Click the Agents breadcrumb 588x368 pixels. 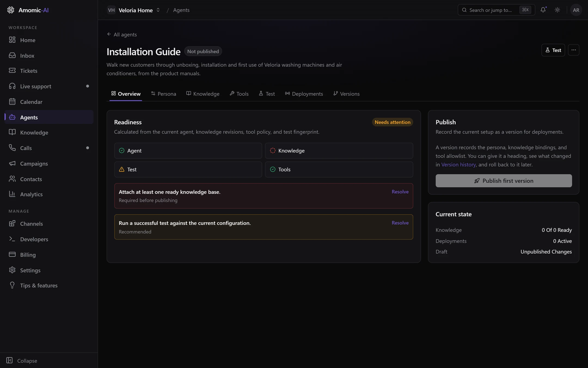pyautogui.click(x=181, y=10)
